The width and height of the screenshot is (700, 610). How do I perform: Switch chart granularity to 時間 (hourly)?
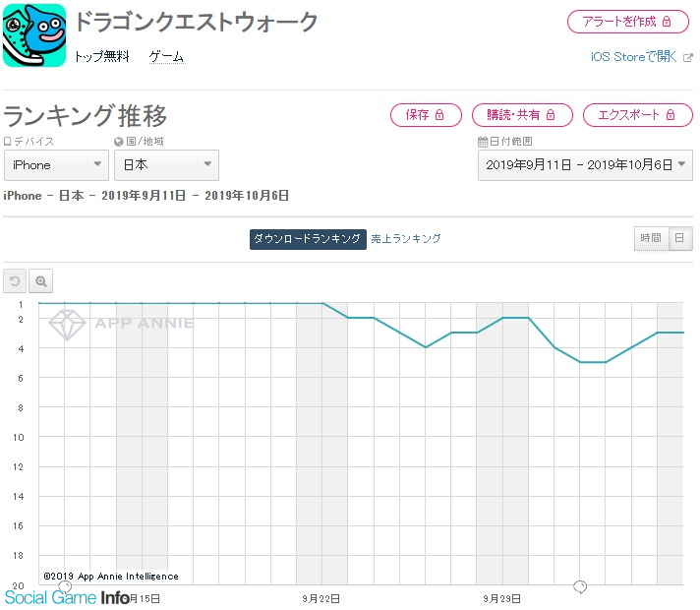651,238
